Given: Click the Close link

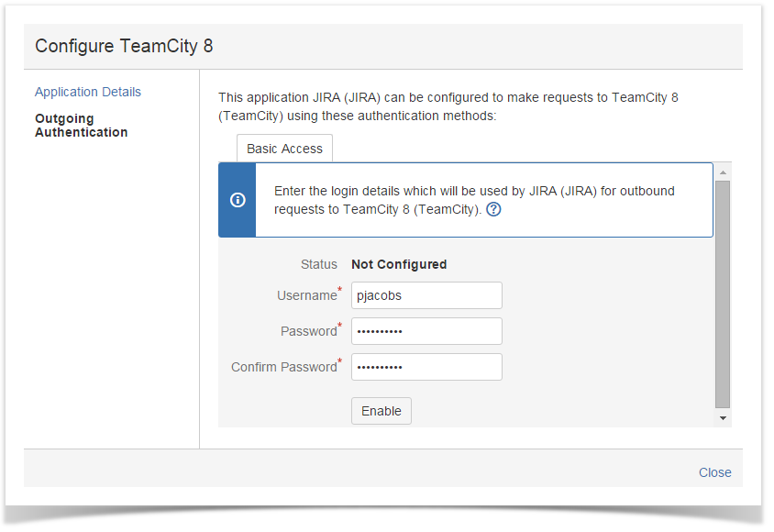Looking at the screenshot, I should click(x=714, y=472).
